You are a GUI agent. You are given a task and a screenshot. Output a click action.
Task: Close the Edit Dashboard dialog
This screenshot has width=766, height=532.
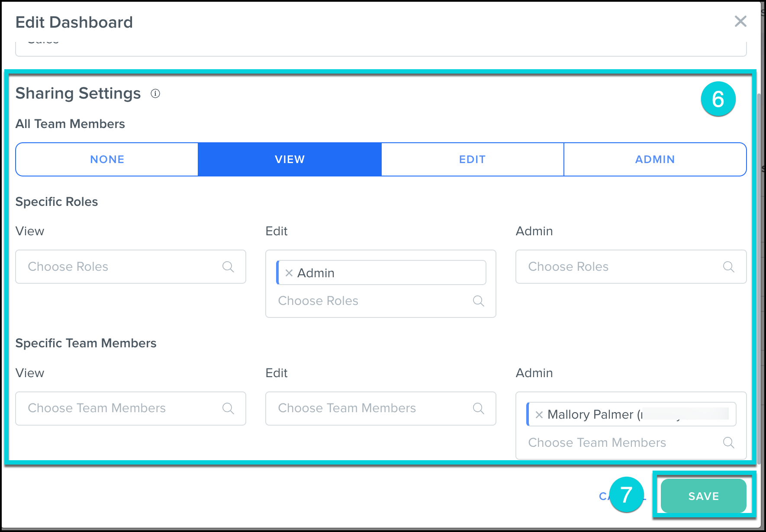pos(740,21)
